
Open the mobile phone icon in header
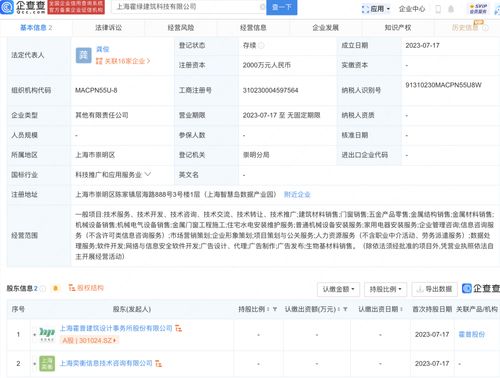tap(438, 9)
